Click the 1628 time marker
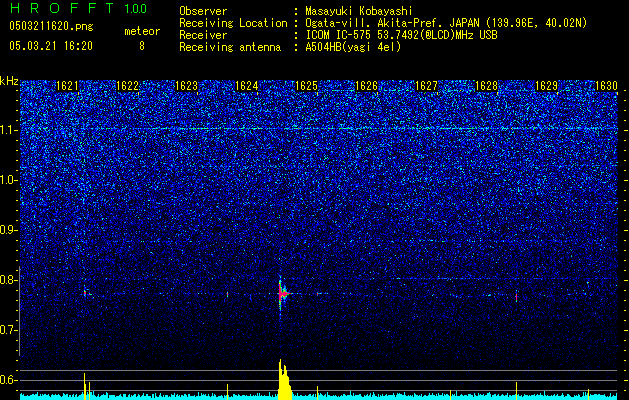This screenshot has width=629, height=400. click(486, 86)
